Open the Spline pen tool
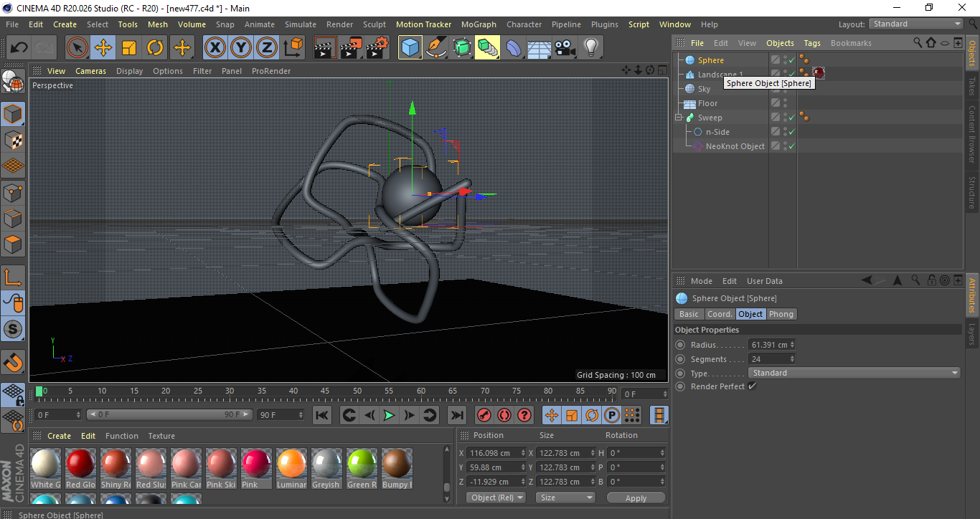 (436, 48)
